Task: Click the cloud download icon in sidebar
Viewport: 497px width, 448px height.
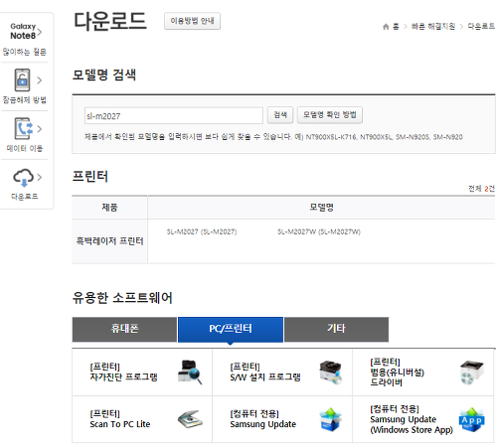Action: click(23, 178)
